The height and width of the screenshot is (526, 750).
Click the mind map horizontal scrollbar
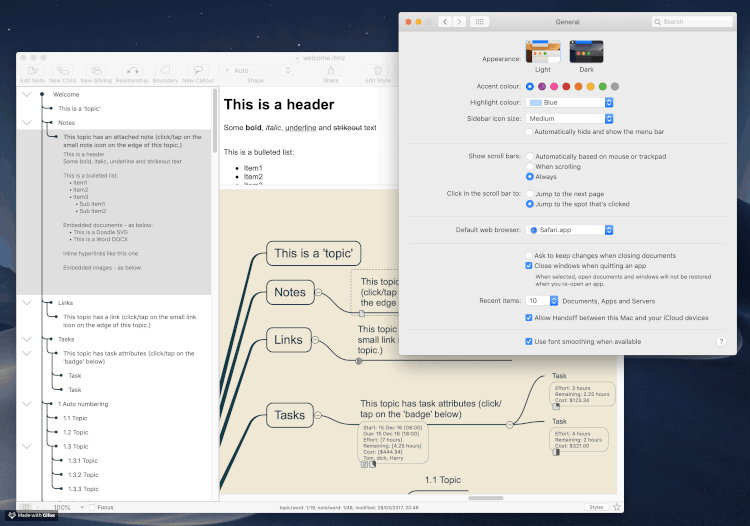(485, 498)
